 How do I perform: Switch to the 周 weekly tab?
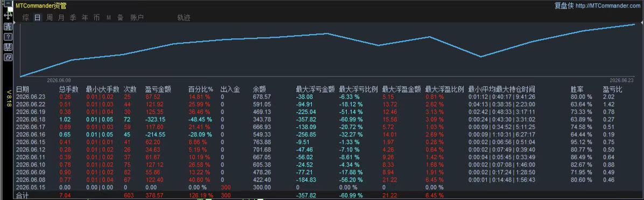pyautogui.click(x=50, y=18)
